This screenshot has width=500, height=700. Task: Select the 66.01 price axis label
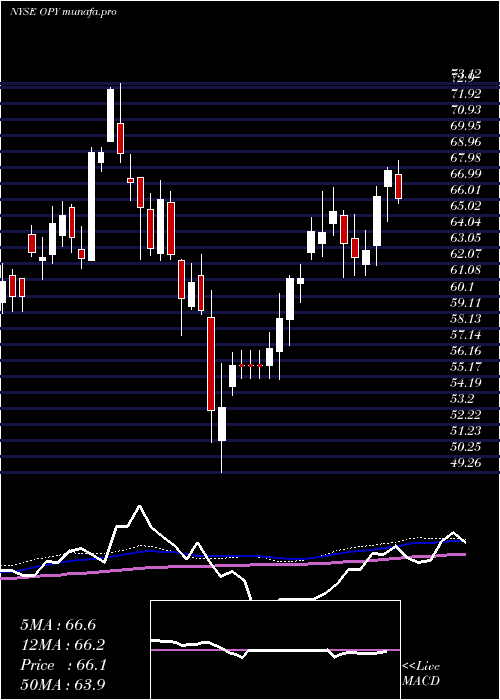coord(466,190)
